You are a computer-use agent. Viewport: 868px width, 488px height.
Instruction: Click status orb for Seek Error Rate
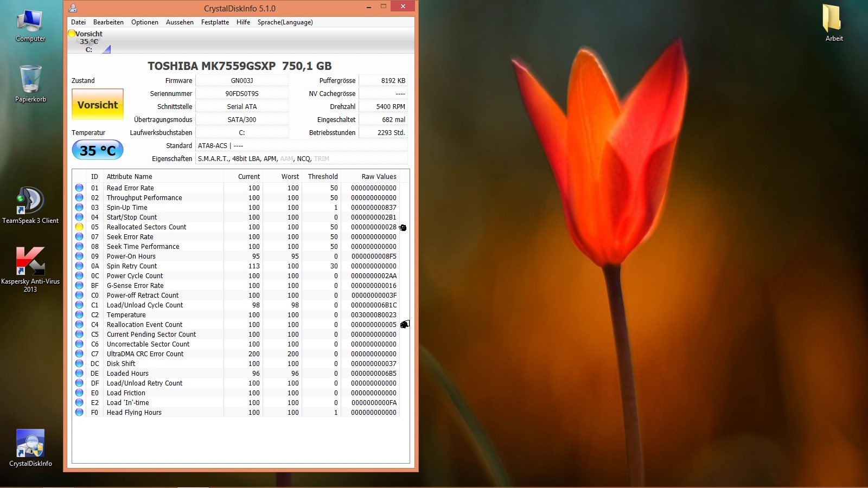click(x=79, y=237)
